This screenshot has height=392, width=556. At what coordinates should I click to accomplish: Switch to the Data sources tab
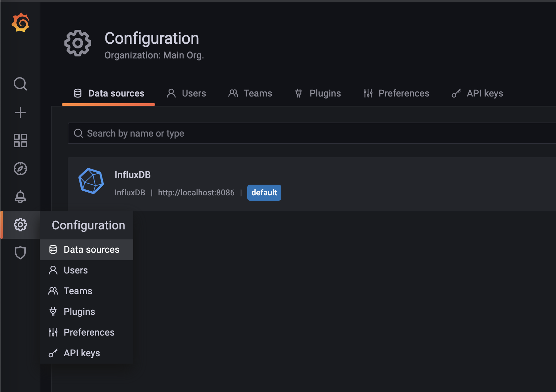[x=108, y=93]
